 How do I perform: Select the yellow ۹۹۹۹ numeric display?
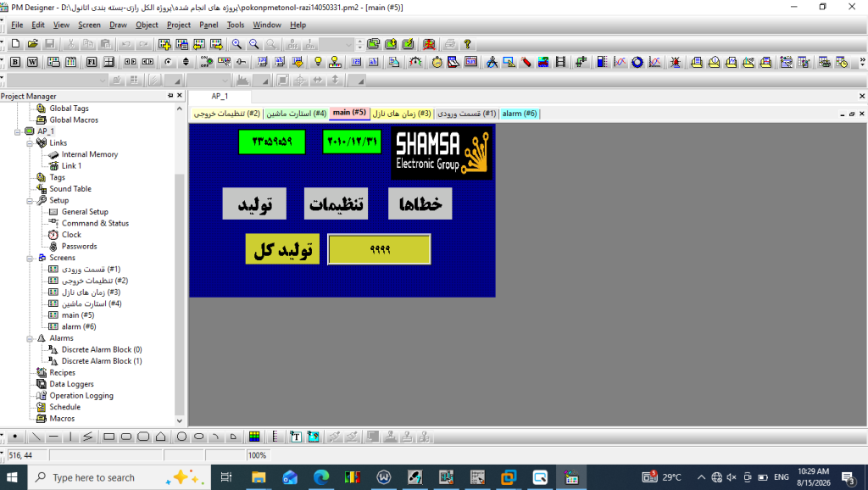point(379,249)
